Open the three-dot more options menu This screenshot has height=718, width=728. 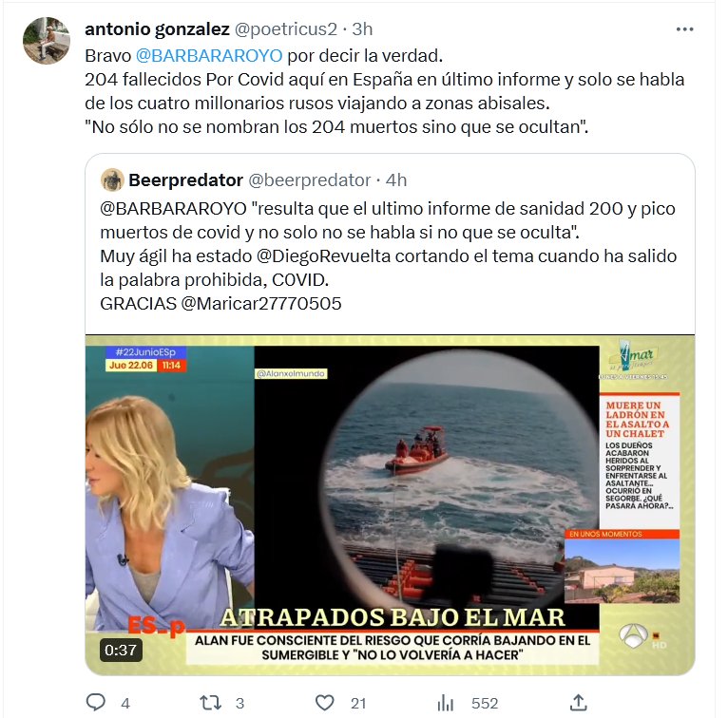click(684, 29)
